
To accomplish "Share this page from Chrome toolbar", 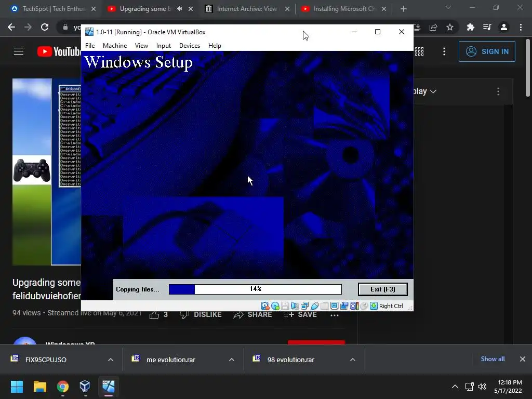I will click(433, 27).
